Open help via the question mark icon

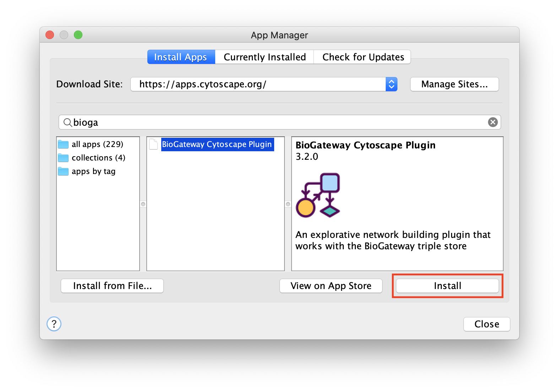click(x=54, y=324)
